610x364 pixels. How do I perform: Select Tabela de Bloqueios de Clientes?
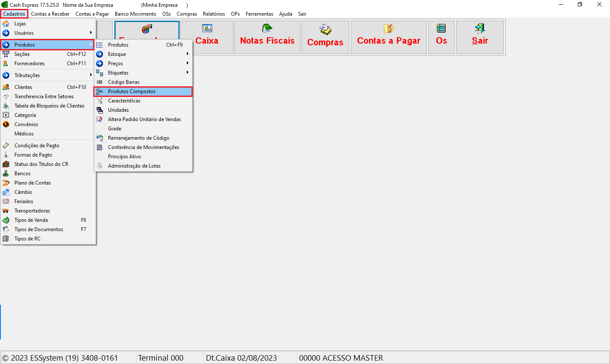tap(48, 106)
